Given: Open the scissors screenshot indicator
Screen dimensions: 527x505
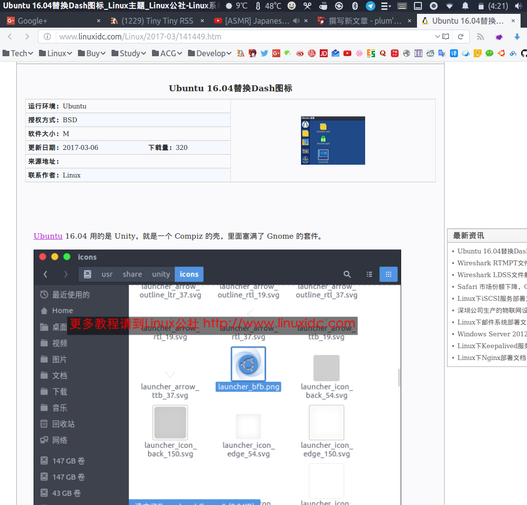Looking at the screenshot, I should [308, 6].
